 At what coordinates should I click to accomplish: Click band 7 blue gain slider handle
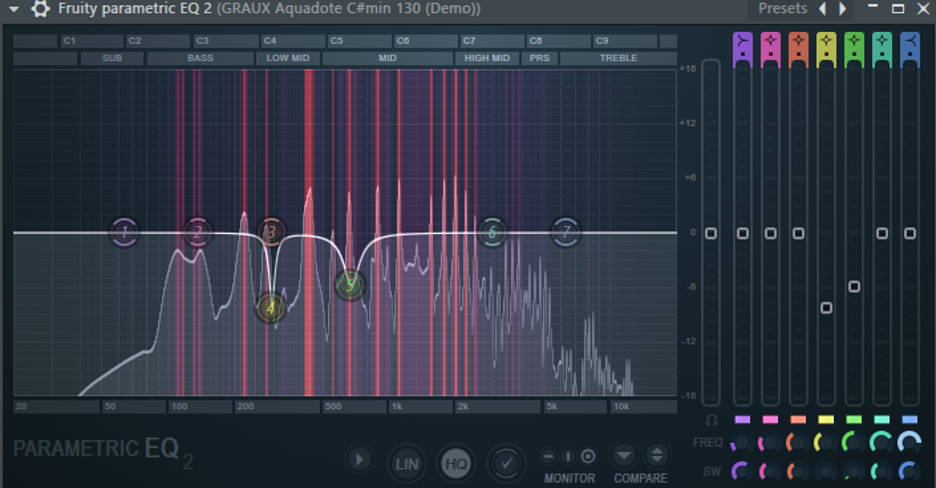[910, 233]
